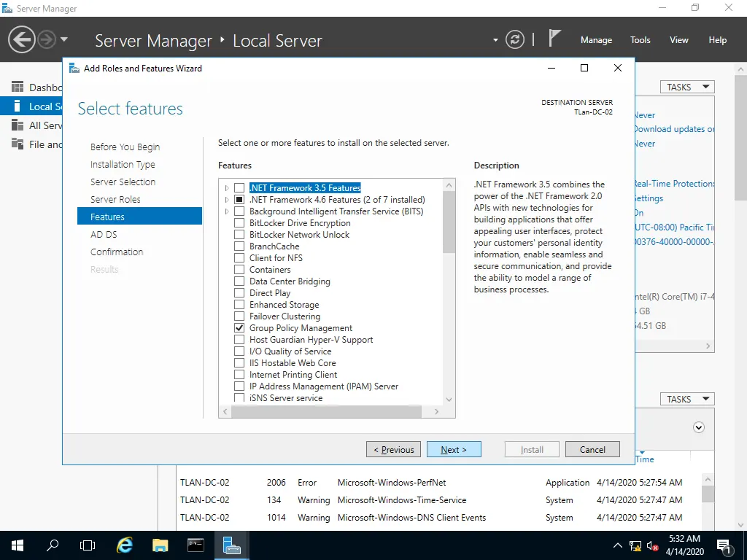The image size is (747, 560).
Task: Check Internet Printing Client feature
Action: click(239, 375)
